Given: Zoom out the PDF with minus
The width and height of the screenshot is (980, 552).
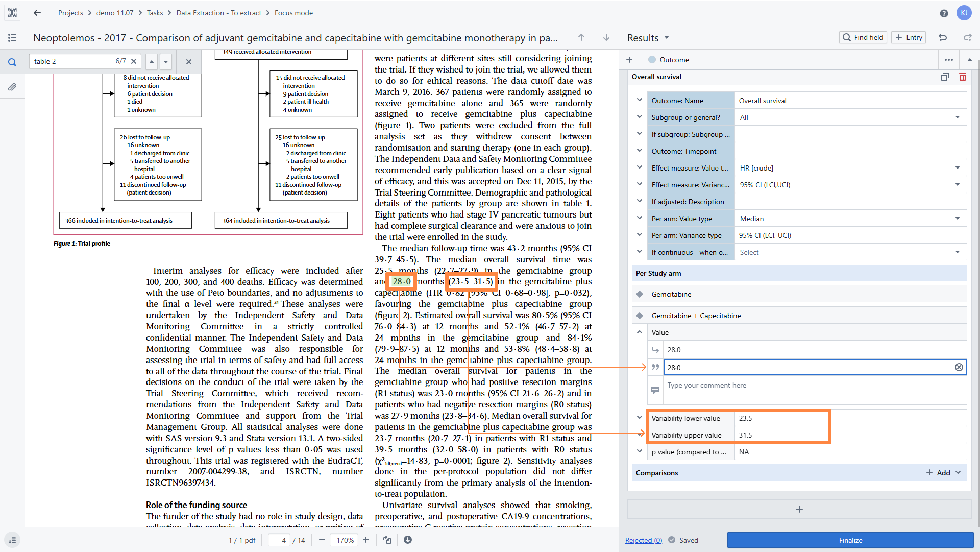Looking at the screenshot, I should [322, 540].
